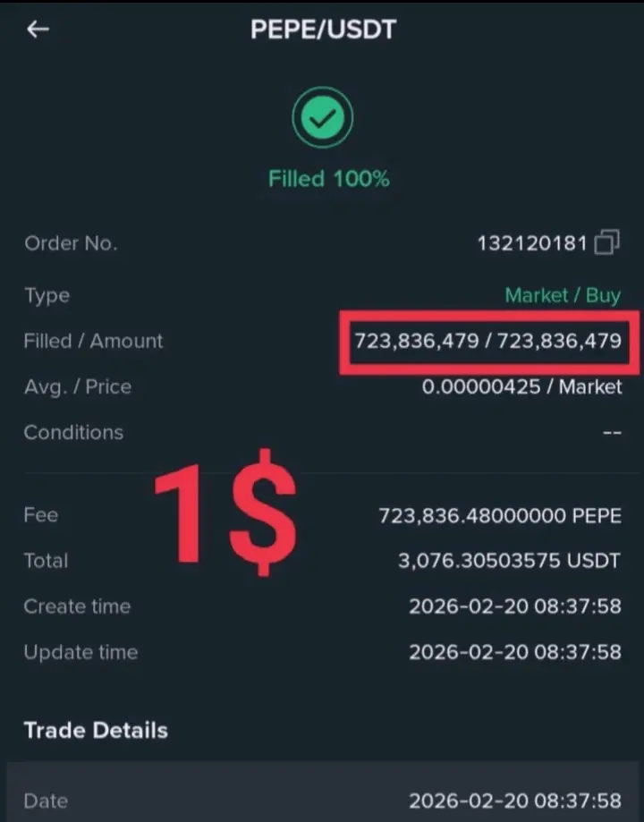The height and width of the screenshot is (822, 644).
Task: Tap the Filled / Amount label
Action: 93,341
